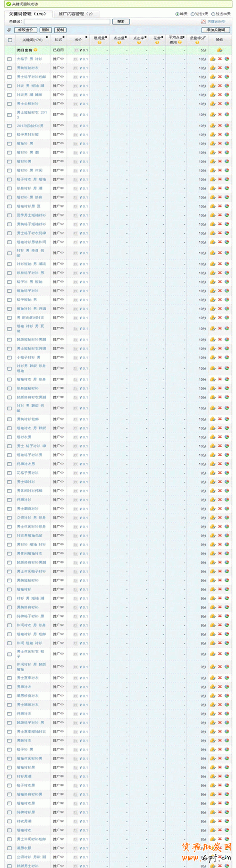
Task: Click the red delete icon for 衬衣男 潮 韩版
Action: [x=219, y=95]
